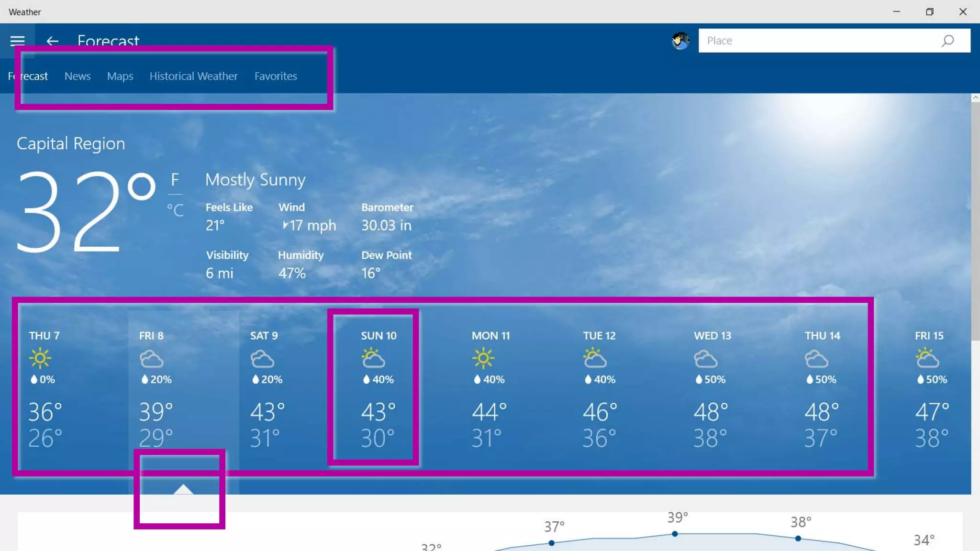Click the partly sunny icon for SUN 10

[373, 358]
